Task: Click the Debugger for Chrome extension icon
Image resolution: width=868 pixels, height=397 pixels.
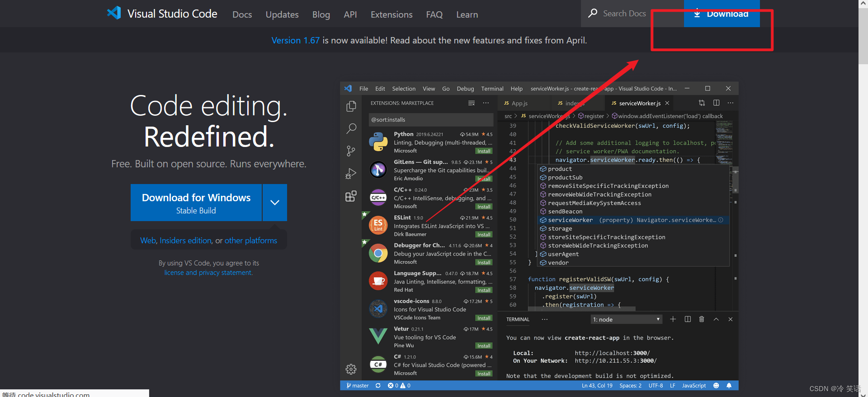Action: point(378,253)
